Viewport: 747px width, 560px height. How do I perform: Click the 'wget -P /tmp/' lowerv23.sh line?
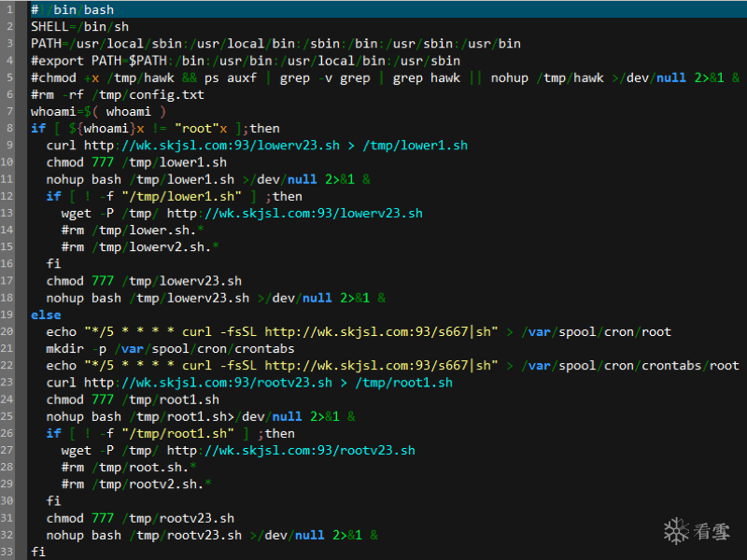click(242, 214)
